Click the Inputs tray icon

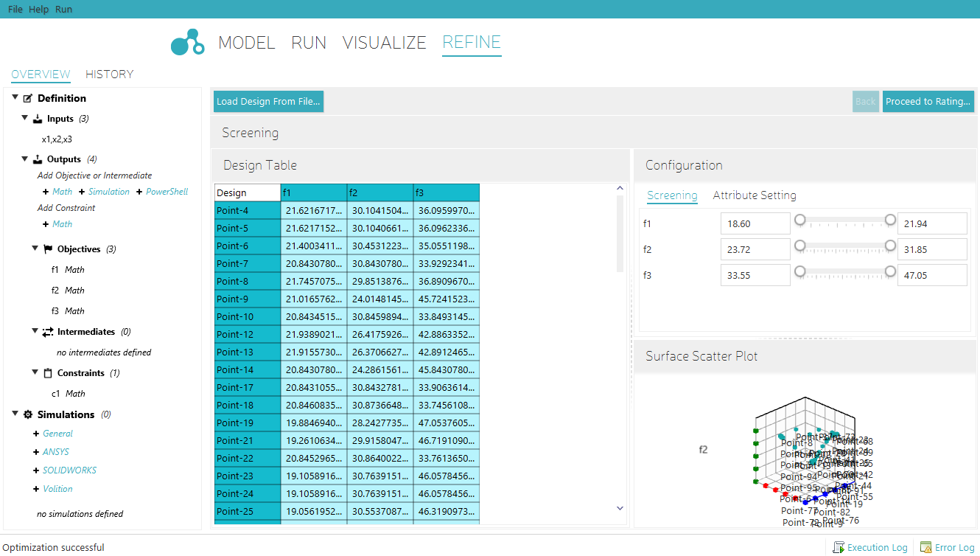click(38, 119)
